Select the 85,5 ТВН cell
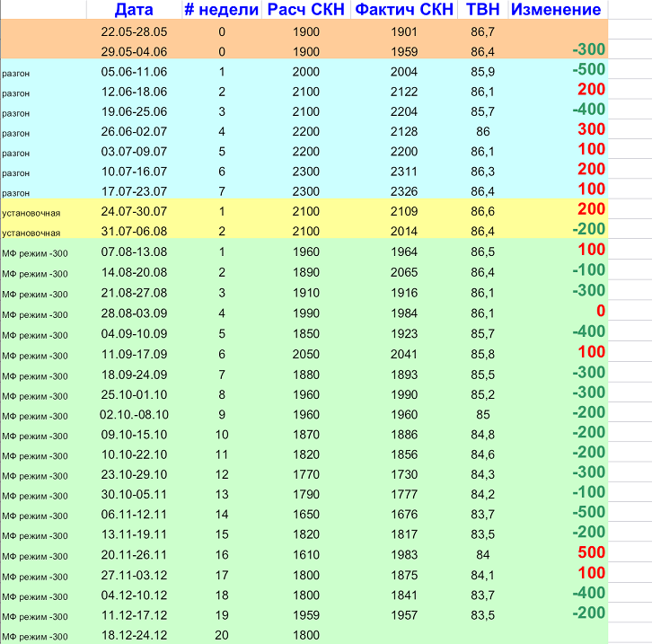The image size is (652, 644). click(x=483, y=375)
